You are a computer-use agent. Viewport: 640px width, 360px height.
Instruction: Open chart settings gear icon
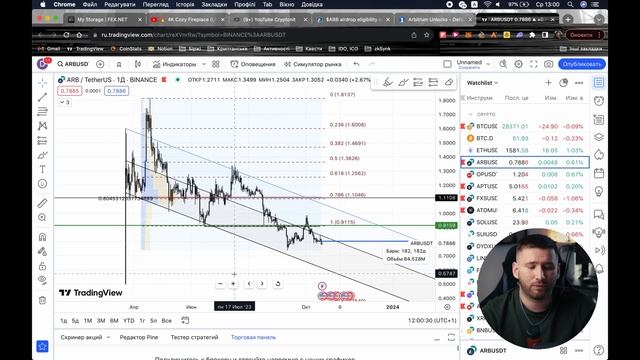click(x=518, y=64)
